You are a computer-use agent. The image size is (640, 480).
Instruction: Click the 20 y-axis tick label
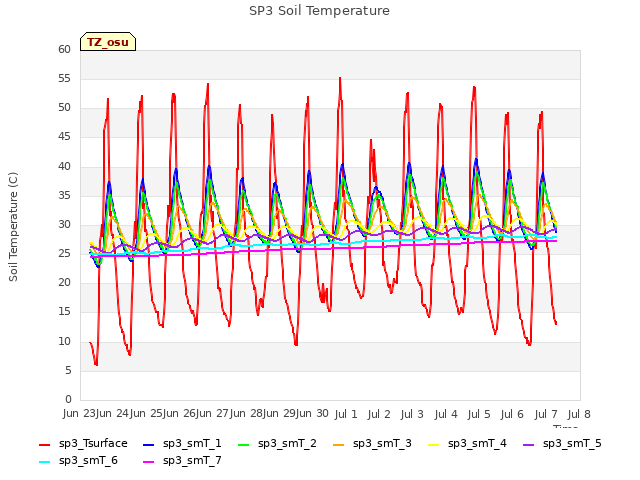(x=64, y=283)
